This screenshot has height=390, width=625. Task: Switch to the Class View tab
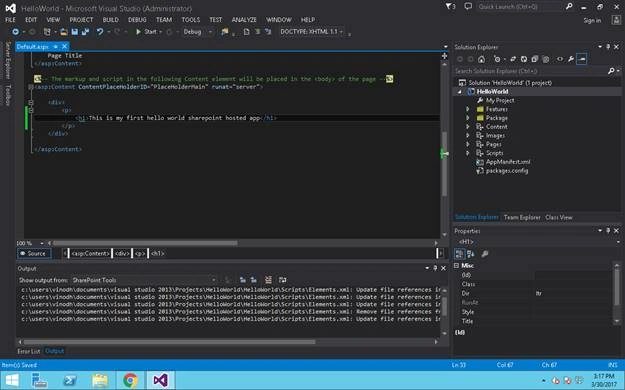coord(558,217)
